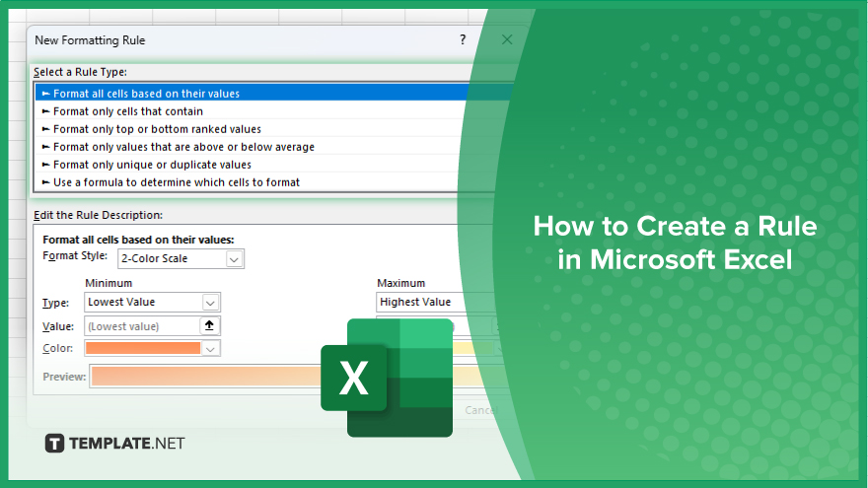Click the 'Select a Rule Type:' label

tap(80, 72)
